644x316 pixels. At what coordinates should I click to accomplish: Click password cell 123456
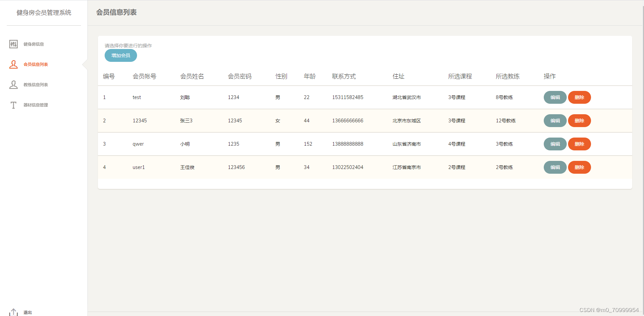[x=236, y=167]
